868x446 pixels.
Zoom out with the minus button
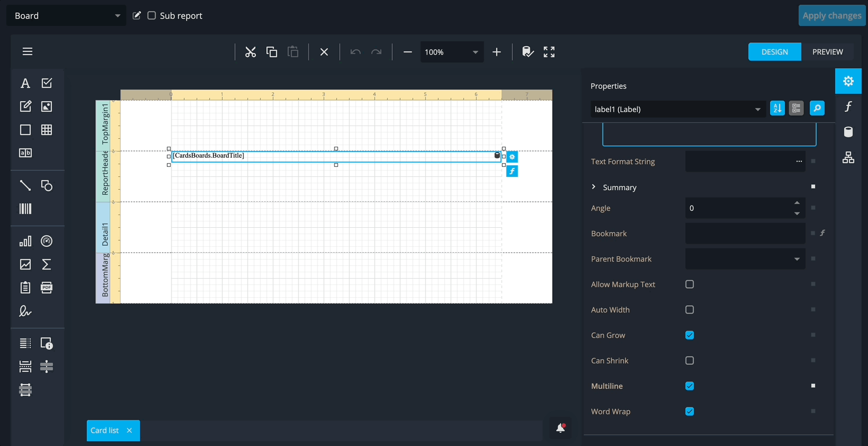pos(408,52)
